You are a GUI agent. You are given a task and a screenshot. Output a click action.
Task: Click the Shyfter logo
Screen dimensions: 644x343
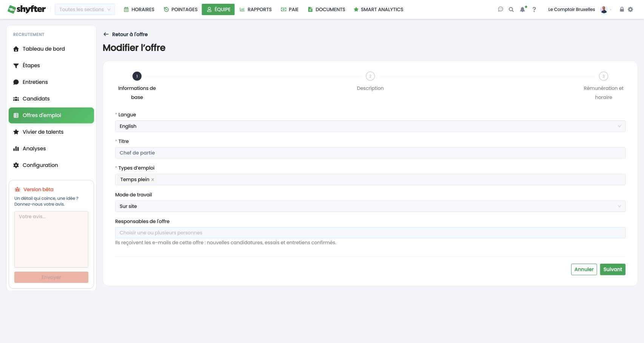[x=27, y=9]
